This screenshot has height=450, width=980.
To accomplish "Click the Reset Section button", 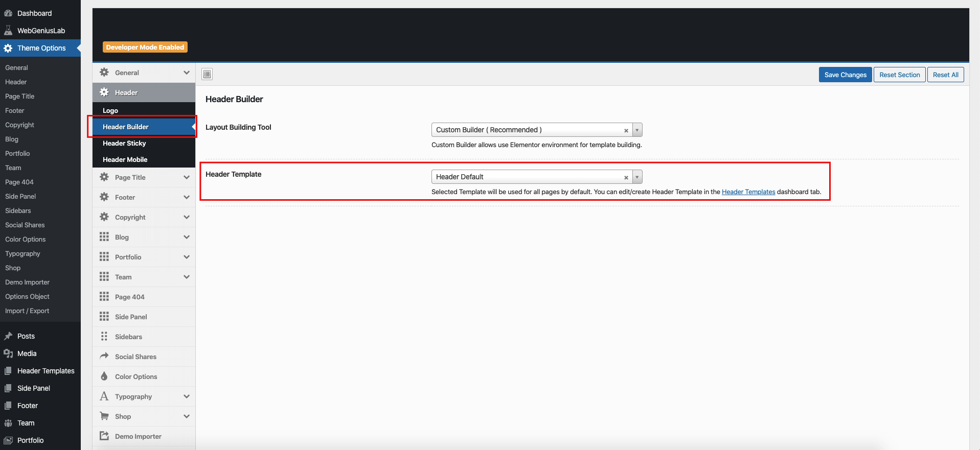I will click(x=899, y=75).
